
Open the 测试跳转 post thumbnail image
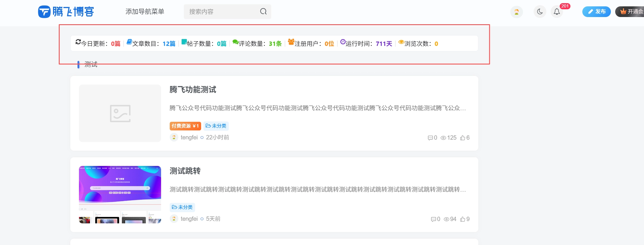(x=120, y=194)
